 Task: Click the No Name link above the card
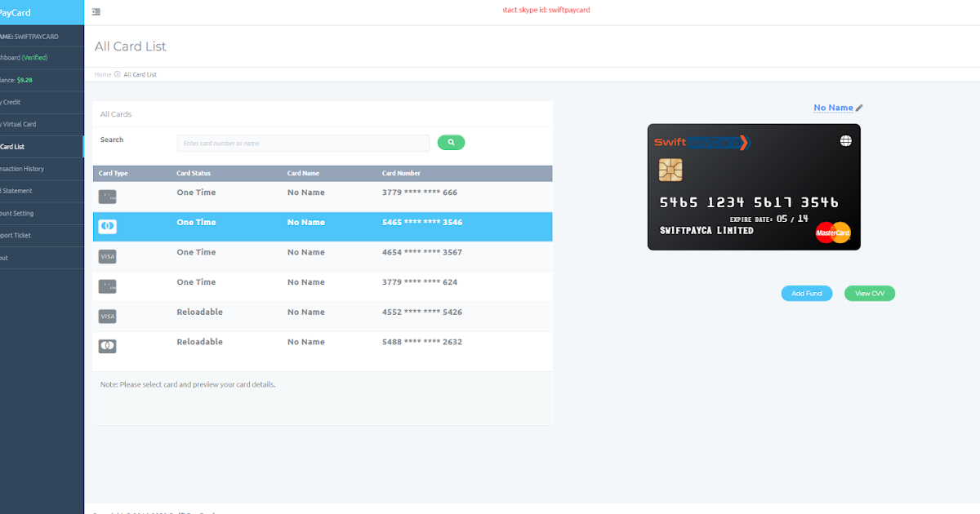pyautogui.click(x=834, y=107)
